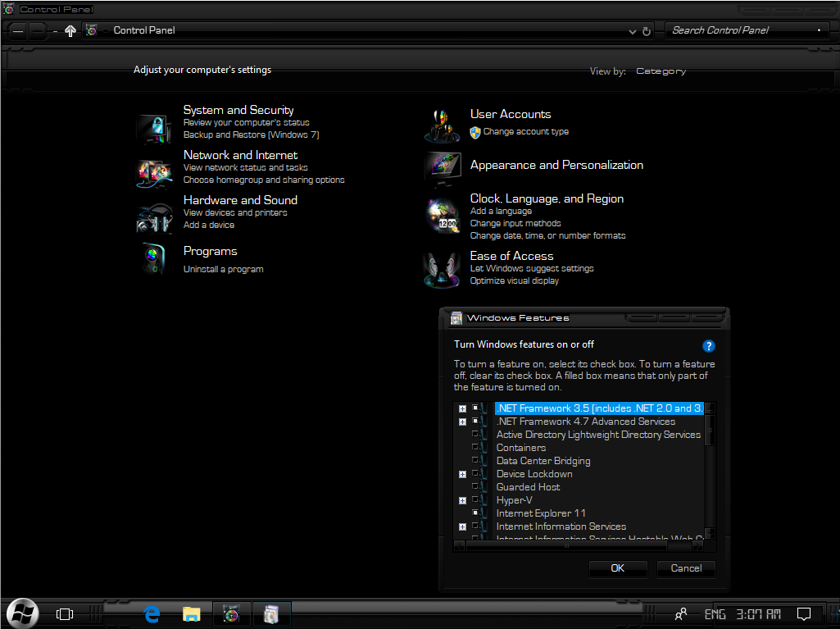840x629 pixels.
Task: Open help in Windows Features dialog
Action: (x=708, y=346)
